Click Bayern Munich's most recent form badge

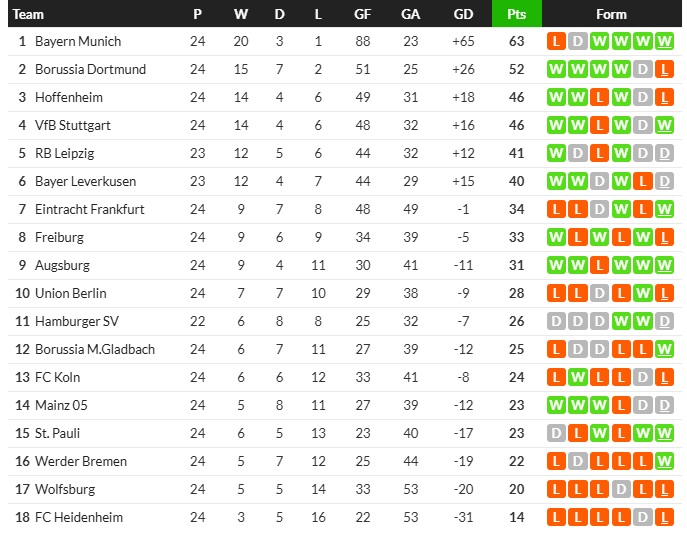pos(666,42)
